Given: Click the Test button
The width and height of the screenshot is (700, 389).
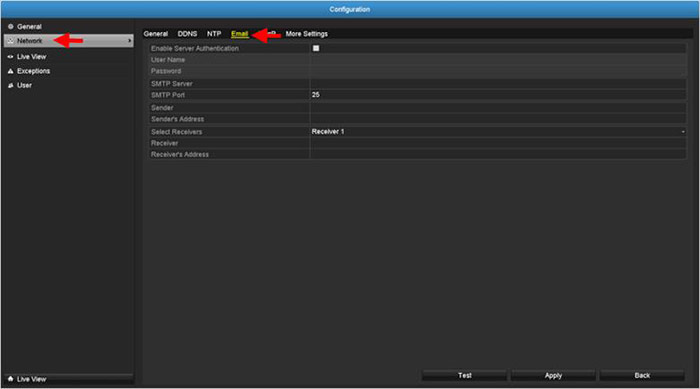Looking at the screenshot, I should tap(464, 376).
